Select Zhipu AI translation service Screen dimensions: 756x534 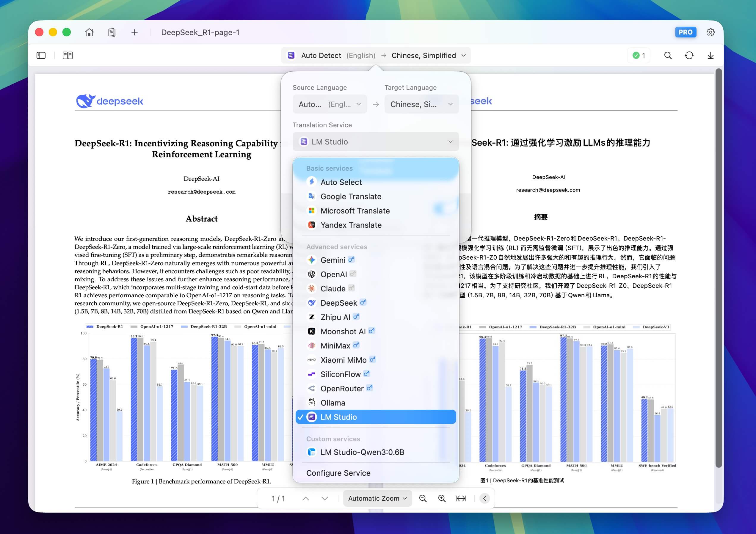(376, 317)
